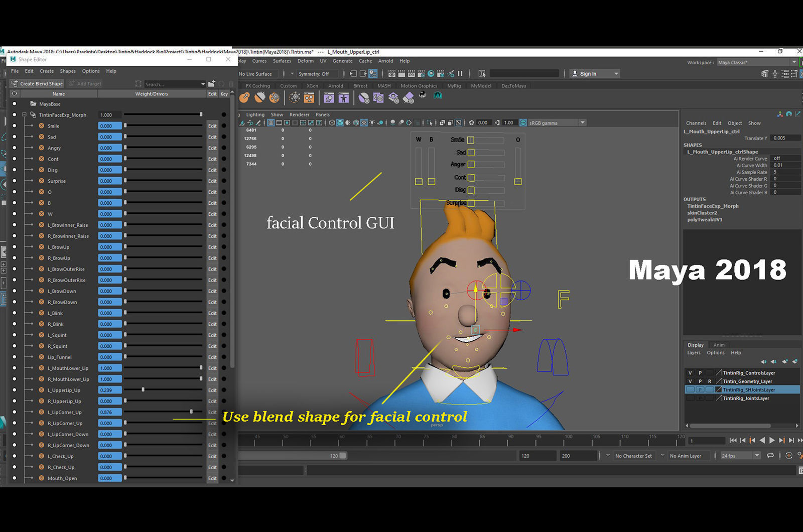
Task: Collapse TintinFaceExp_Morph group
Action: tap(24, 115)
